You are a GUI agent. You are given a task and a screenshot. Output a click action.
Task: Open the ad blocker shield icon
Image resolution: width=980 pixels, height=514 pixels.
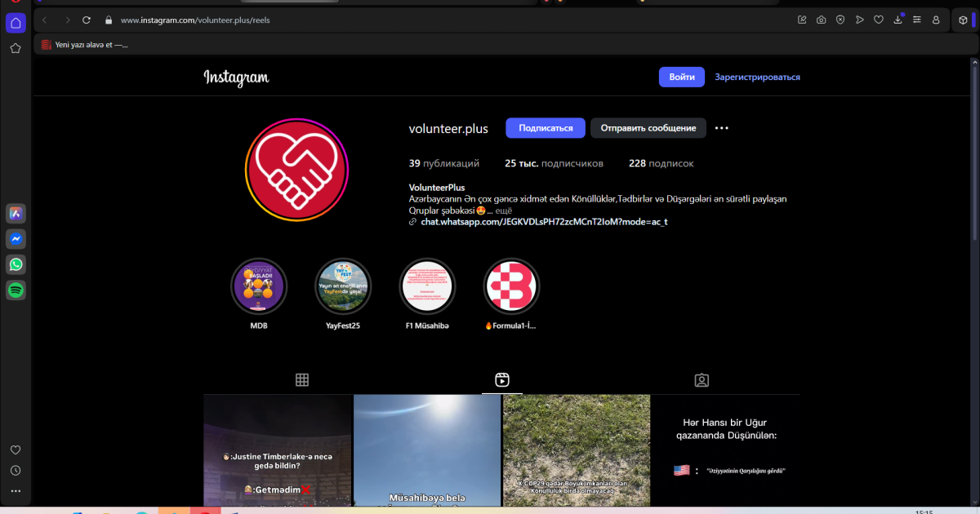[840, 20]
